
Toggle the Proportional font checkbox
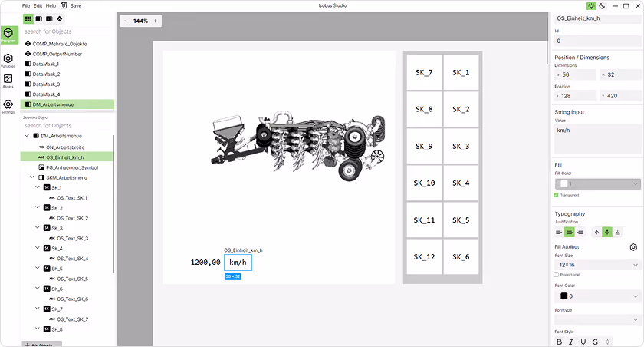click(556, 275)
